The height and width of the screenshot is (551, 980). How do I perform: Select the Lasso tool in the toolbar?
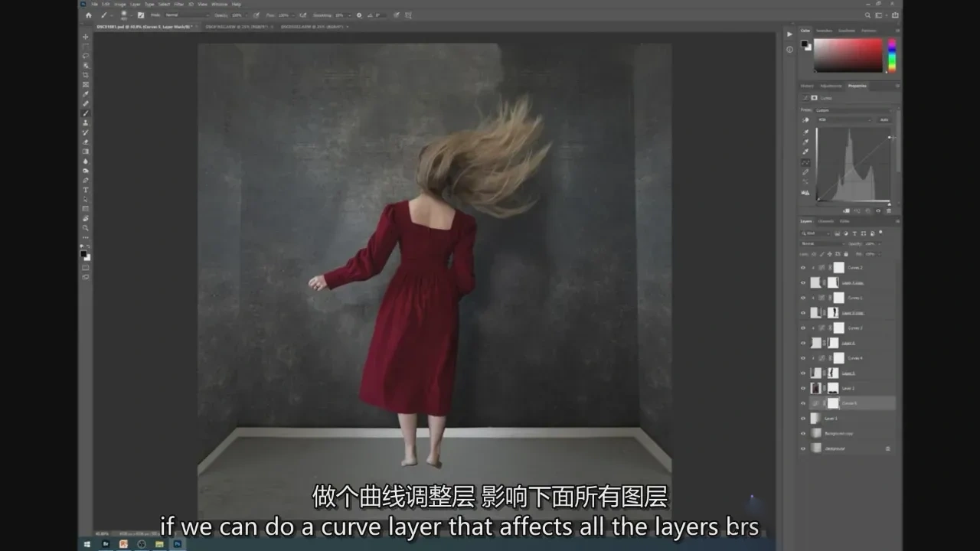point(85,56)
